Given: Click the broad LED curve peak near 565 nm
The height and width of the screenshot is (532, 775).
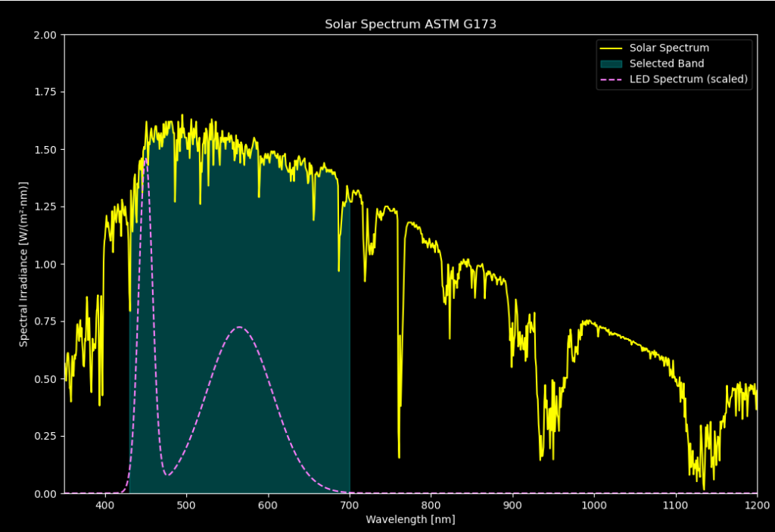Looking at the screenshot, I should [x=240, y=327].
